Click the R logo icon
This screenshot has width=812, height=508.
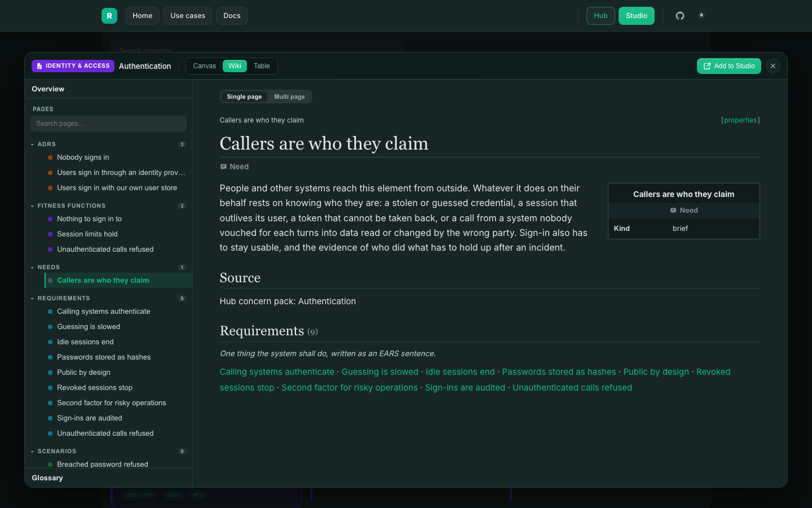pos(109,16)
